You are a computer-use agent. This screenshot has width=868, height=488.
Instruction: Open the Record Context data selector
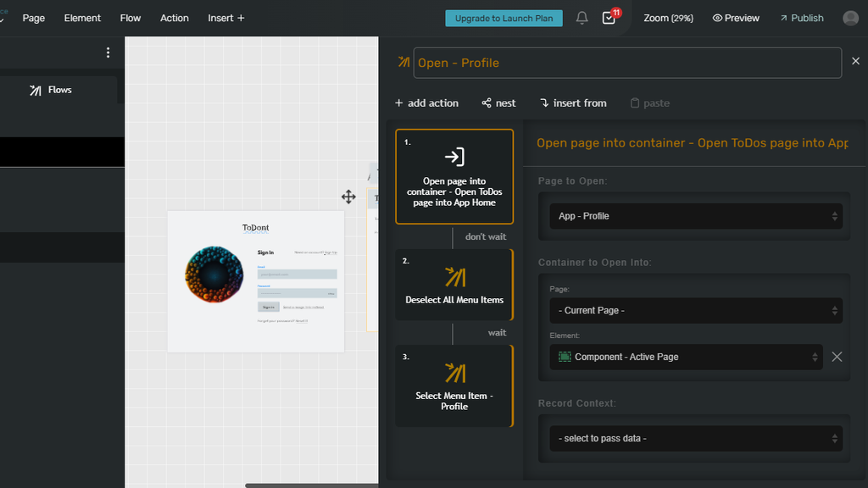click(x=695, y=438)
